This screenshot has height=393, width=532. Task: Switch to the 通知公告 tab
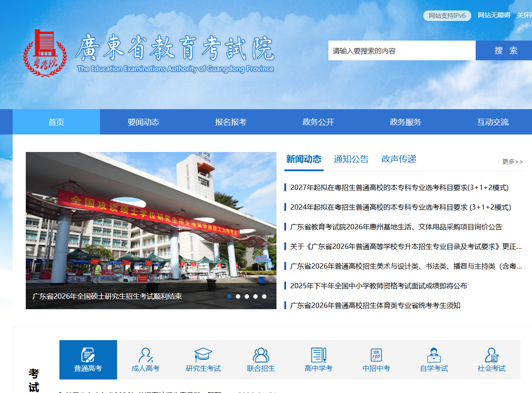[351, 159]
